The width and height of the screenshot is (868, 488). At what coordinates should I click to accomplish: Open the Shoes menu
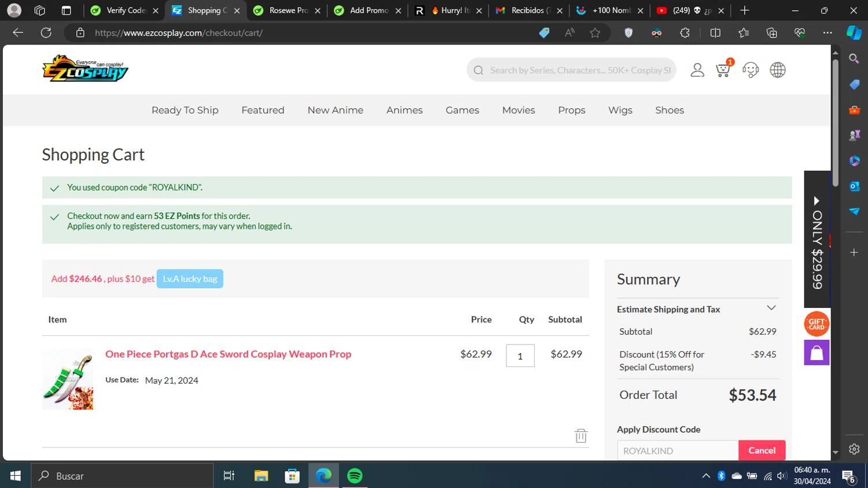[670, 110]
